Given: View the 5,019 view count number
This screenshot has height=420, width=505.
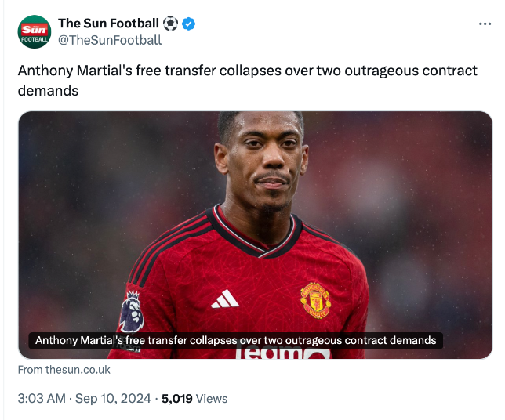Looking at the screenshot, I should 176,399.
